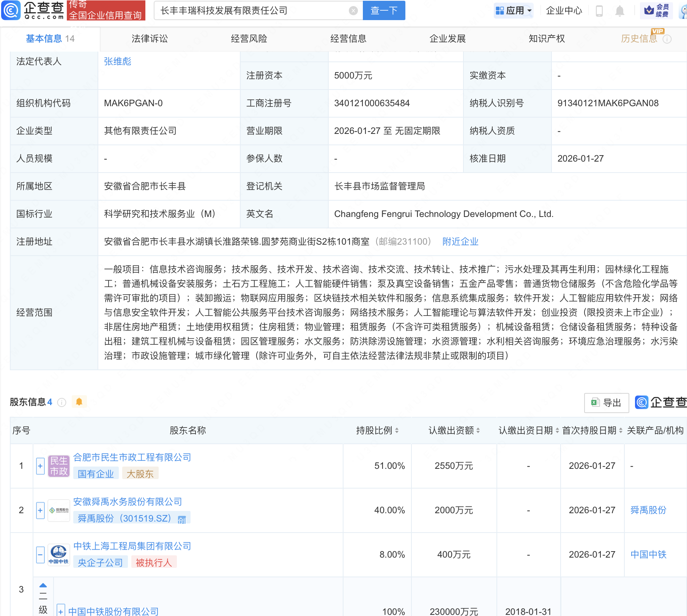687x616 pixels.
Task: Clear the search box text
Action: [353, 11]
